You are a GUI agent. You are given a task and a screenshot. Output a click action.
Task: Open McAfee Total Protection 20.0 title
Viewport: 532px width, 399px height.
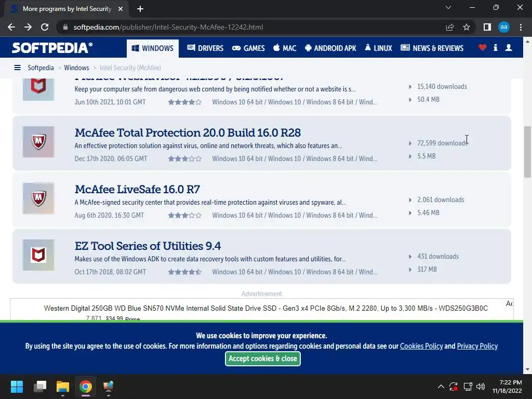(188, 132)
